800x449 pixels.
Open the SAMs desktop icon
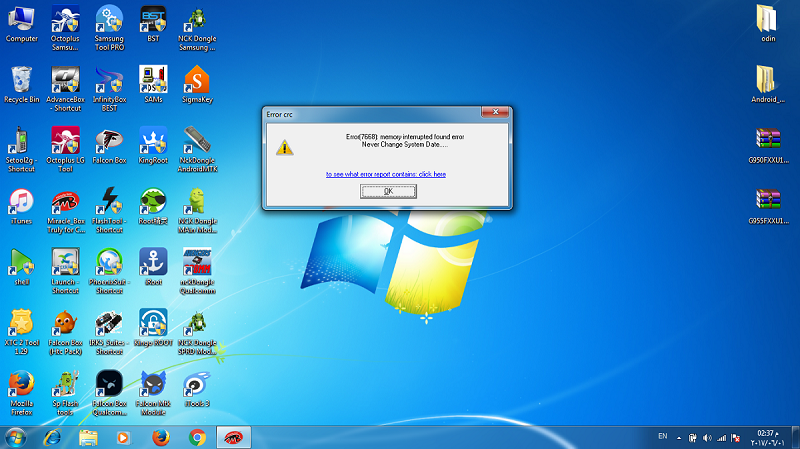(153, 85)
